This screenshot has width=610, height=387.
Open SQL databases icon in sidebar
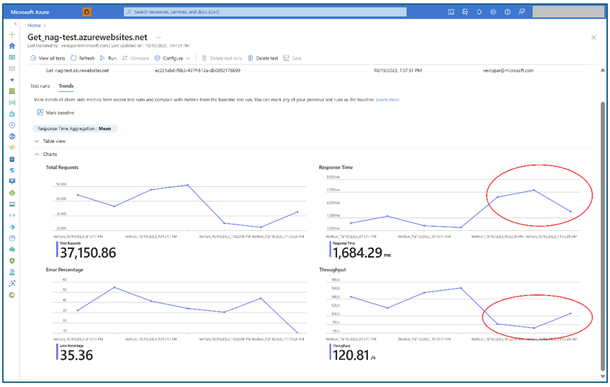[12, 159]
